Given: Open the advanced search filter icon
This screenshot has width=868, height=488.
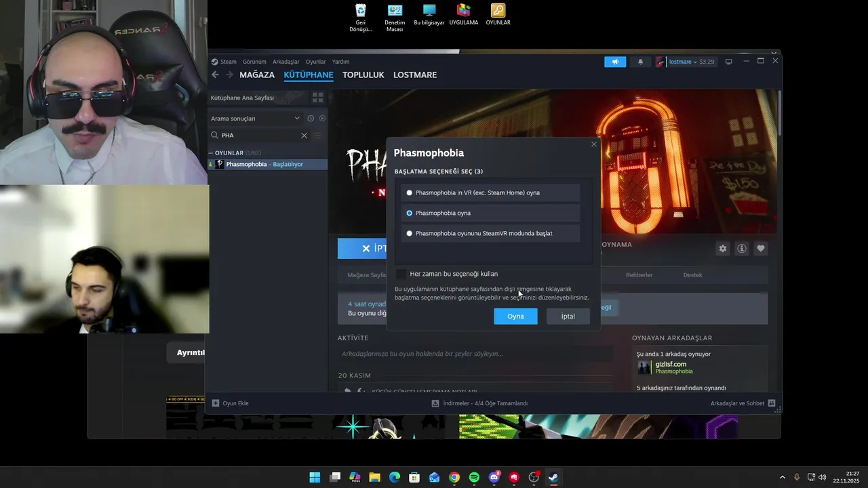Looking at the screenshot, I should 317,136.
